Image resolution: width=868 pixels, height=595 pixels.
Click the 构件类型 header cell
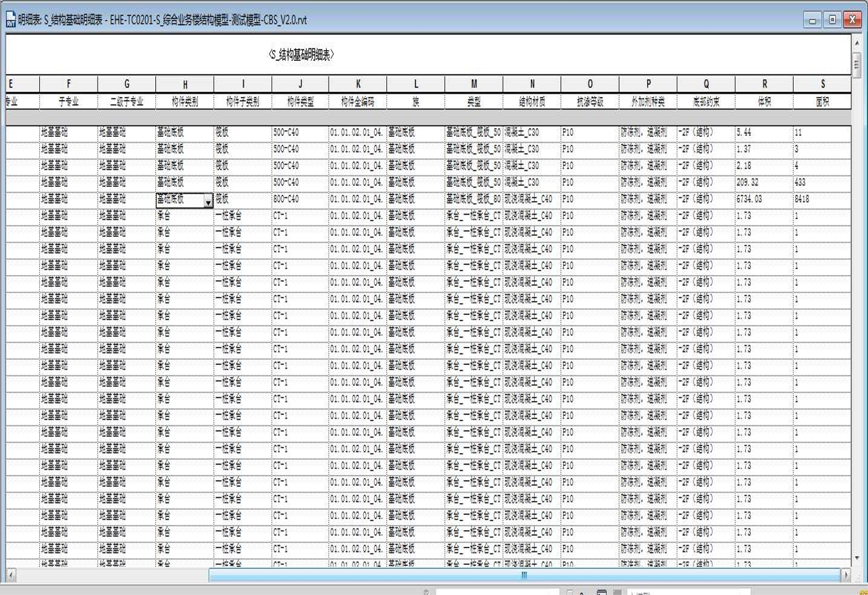300,102
